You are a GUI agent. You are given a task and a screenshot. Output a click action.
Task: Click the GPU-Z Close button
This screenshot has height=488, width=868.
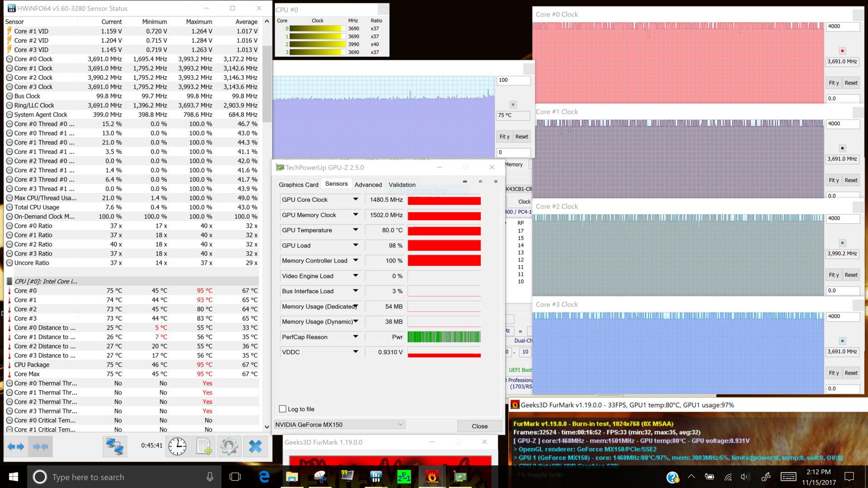pyautogui.click(x=479, y=426)
